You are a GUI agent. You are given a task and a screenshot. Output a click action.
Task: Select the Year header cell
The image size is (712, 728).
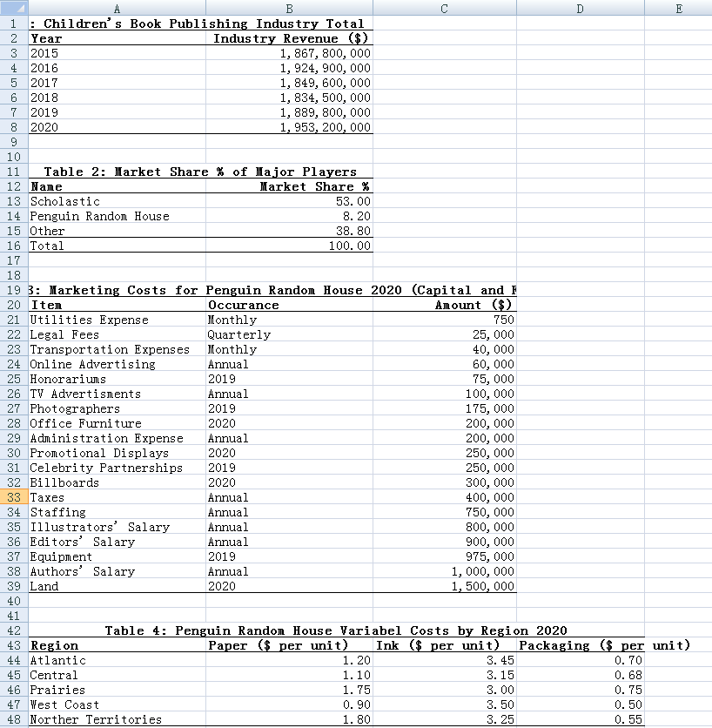(x=116, y=38)
